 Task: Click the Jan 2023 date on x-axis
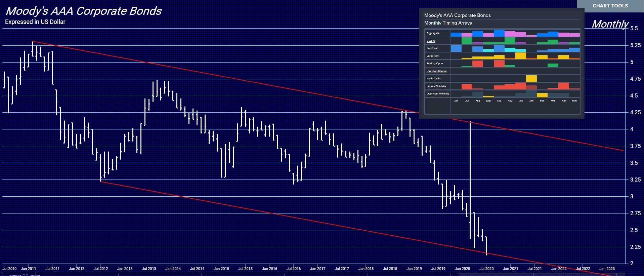607,269
